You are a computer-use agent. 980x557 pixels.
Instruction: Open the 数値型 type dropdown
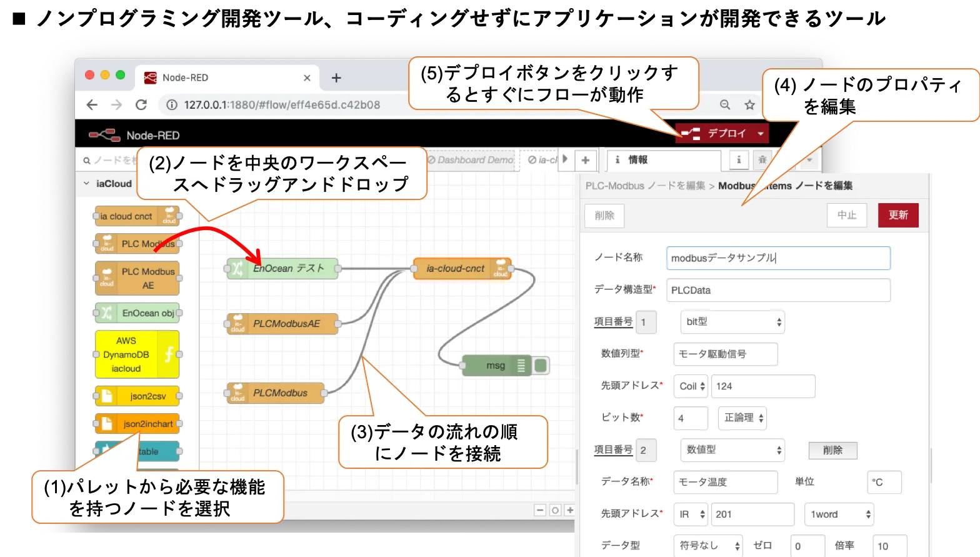tap(732, 450)
